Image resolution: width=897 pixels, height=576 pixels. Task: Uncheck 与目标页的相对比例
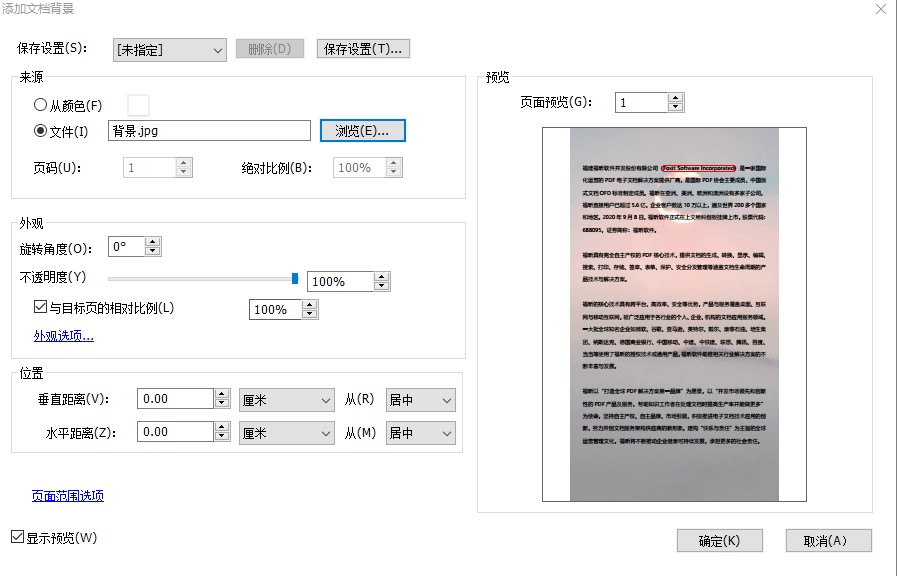pos(40,307)
